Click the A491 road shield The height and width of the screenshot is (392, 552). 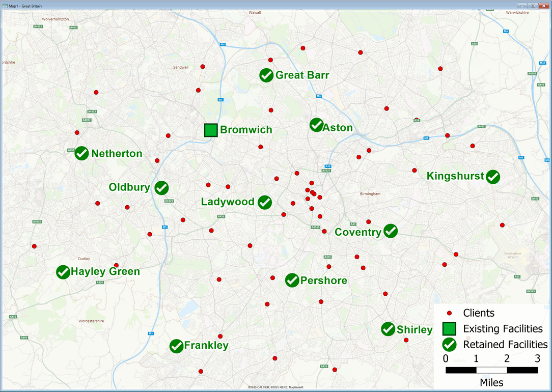point(24,338)
